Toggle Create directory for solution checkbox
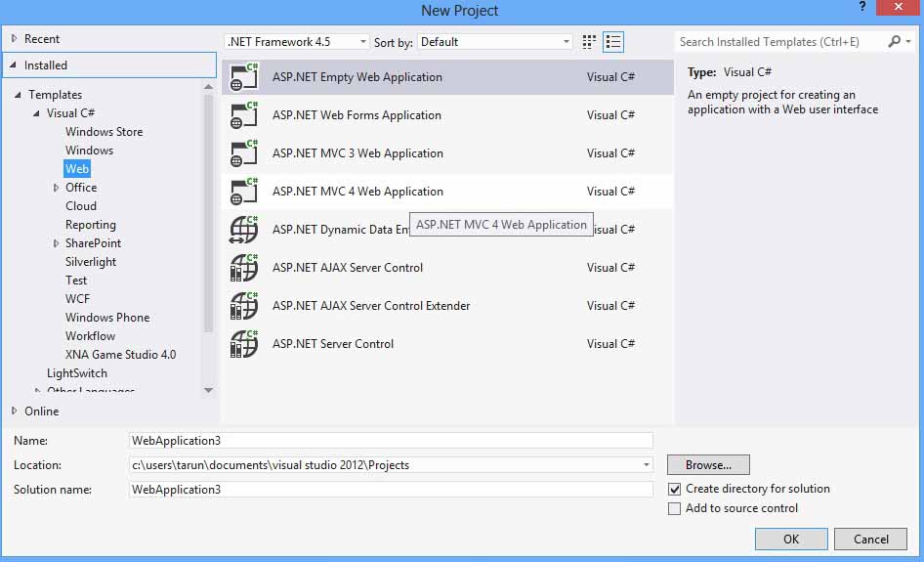 tap(674, 489)
